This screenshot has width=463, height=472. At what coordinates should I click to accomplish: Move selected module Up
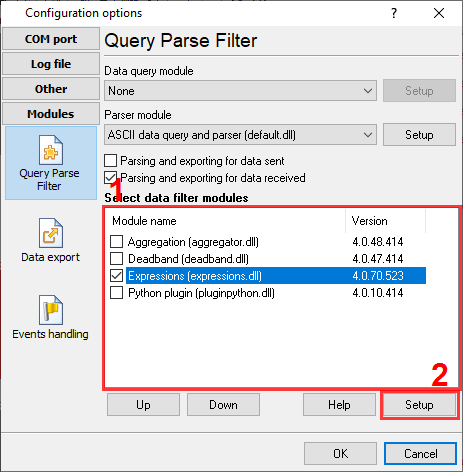pos(143,405)
